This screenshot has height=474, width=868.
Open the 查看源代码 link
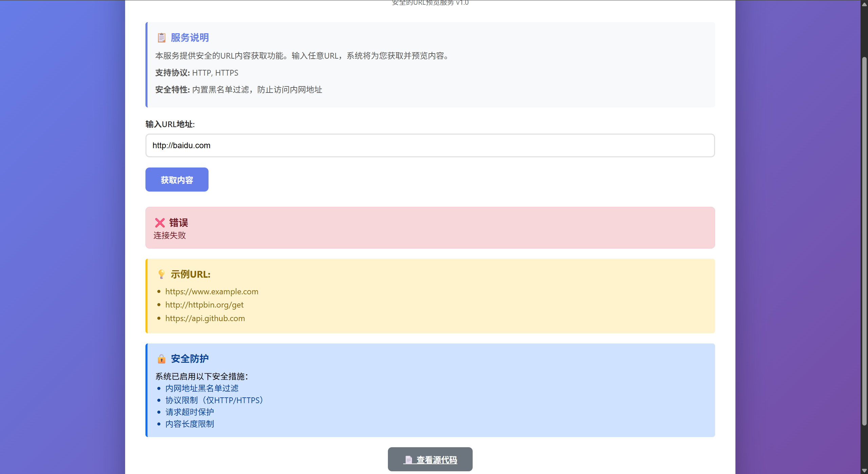pyautogui.click(x=430, y=459)
